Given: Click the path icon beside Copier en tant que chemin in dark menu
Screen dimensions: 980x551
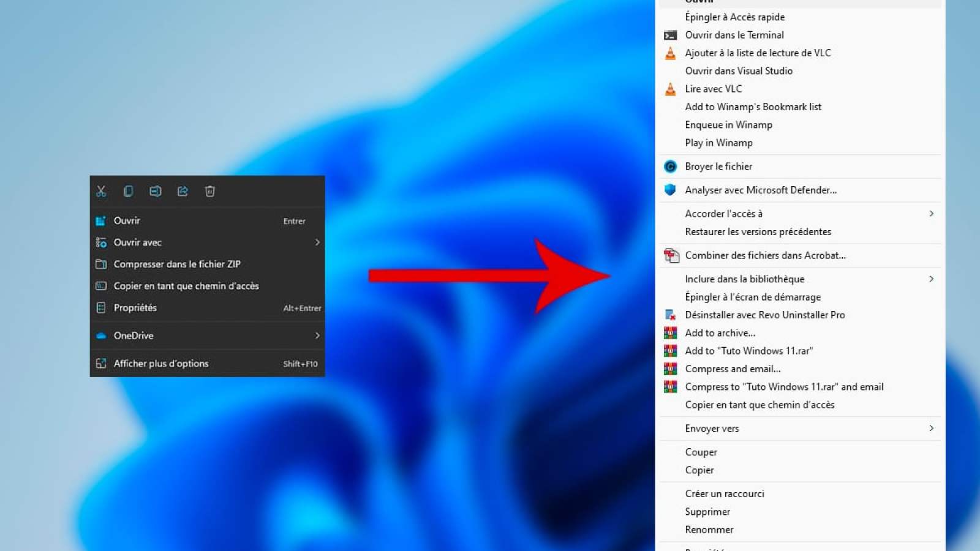Looking at the screenshot, I should tap(101, 286).
